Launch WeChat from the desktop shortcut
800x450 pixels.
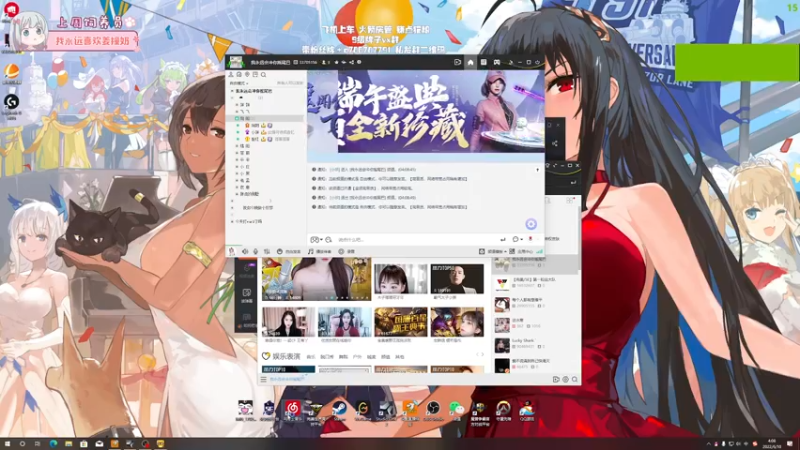(457, 411)
